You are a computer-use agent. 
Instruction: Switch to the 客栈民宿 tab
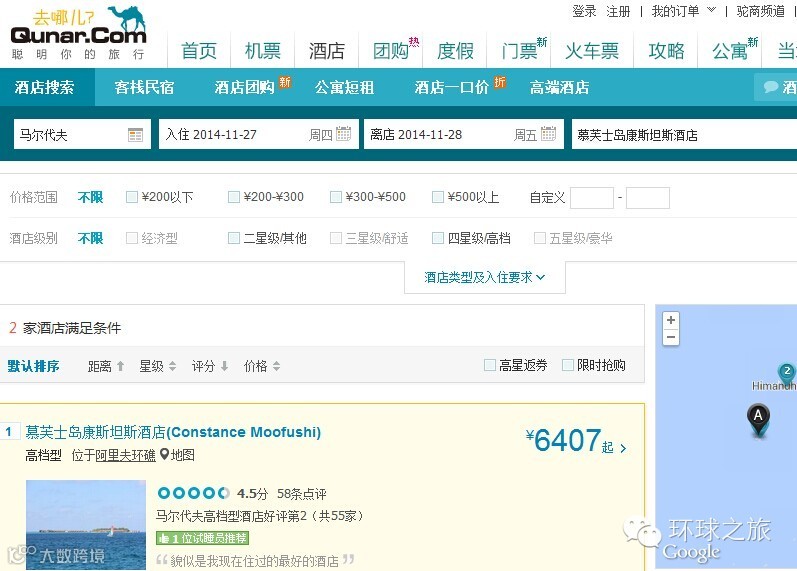point(144,87)
